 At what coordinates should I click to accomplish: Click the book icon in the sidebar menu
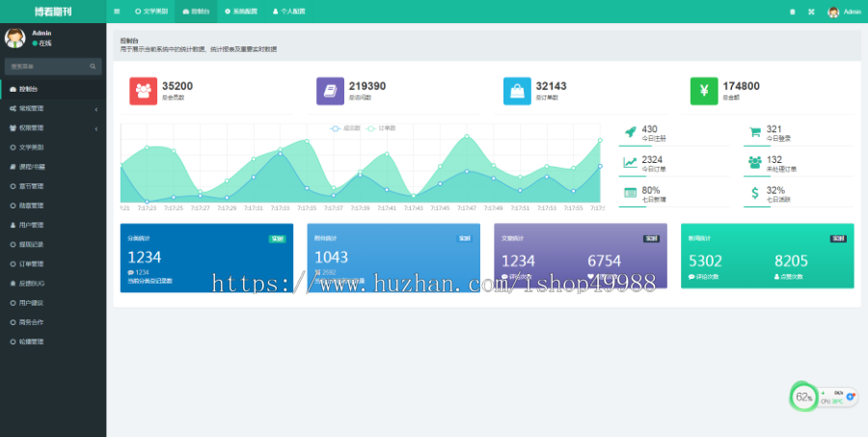click(x=14, y=167)
